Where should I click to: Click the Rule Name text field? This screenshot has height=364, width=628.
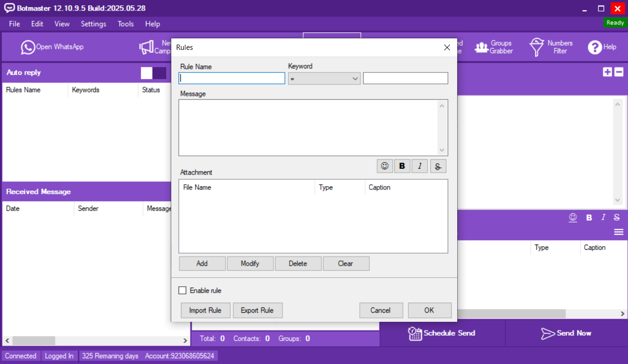point(232,78)
